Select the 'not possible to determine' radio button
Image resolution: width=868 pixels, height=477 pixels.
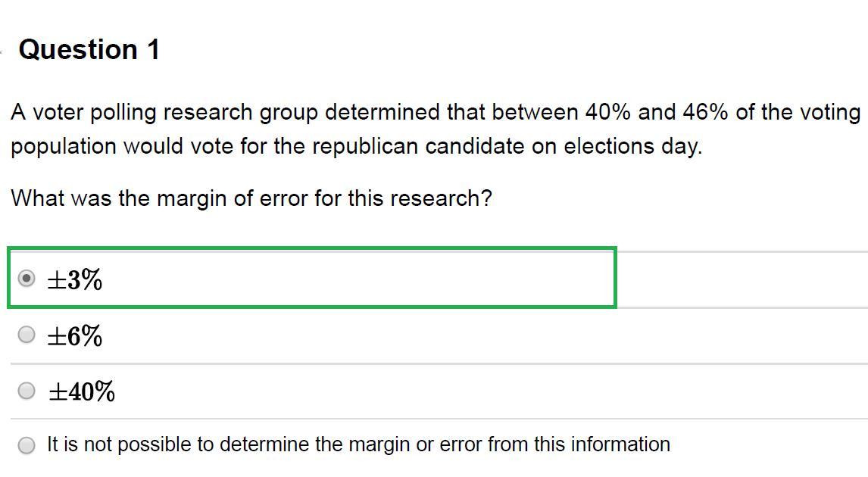pos(27,445)
